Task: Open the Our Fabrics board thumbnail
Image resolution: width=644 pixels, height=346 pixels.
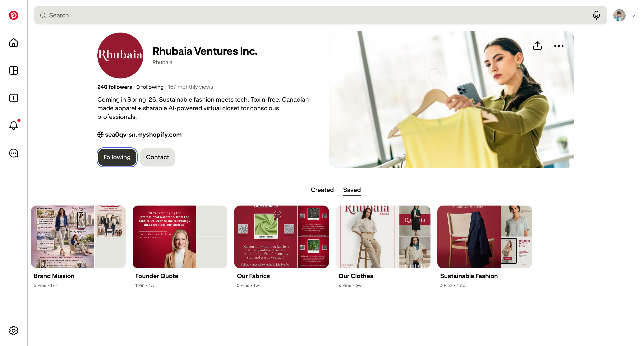Action: (x=282, y=237)
